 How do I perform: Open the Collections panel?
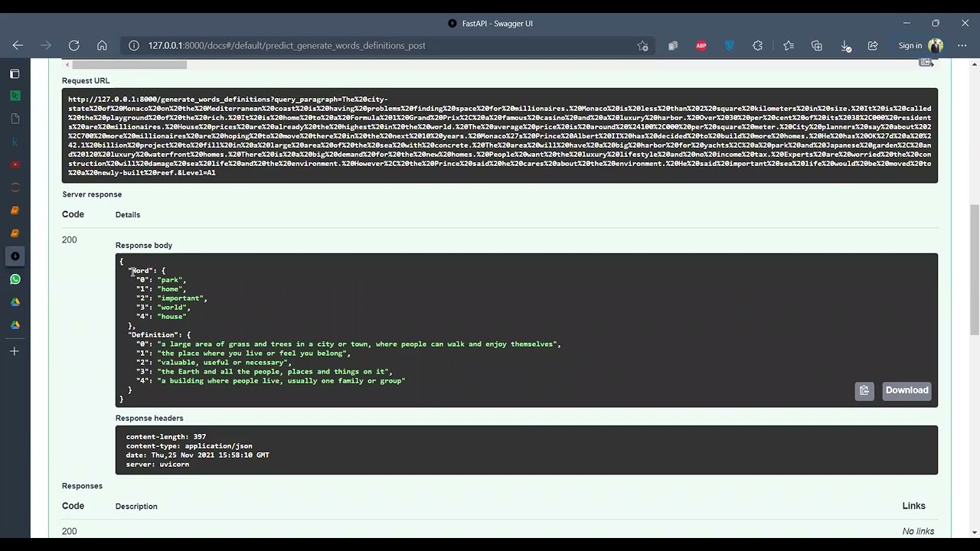817,45
